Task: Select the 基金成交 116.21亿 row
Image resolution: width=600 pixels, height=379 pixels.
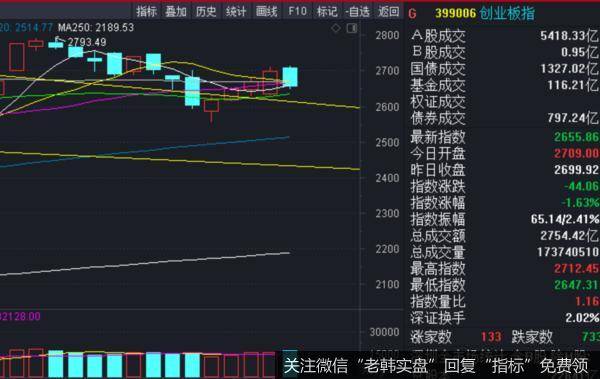Action: [x=504, y=85]
